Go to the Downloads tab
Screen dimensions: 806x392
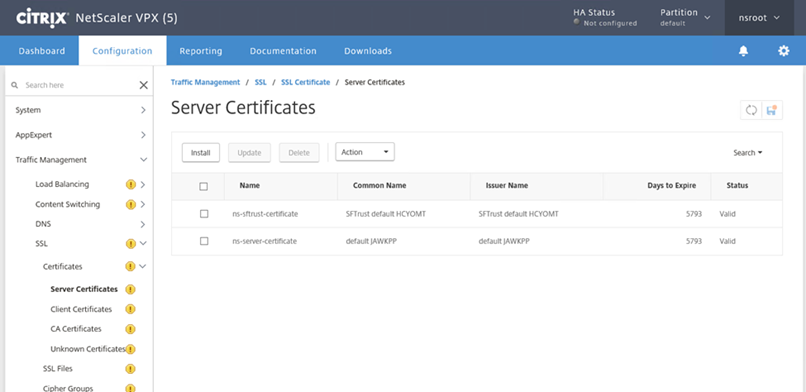pyautogui.click(x=368, y=51)
